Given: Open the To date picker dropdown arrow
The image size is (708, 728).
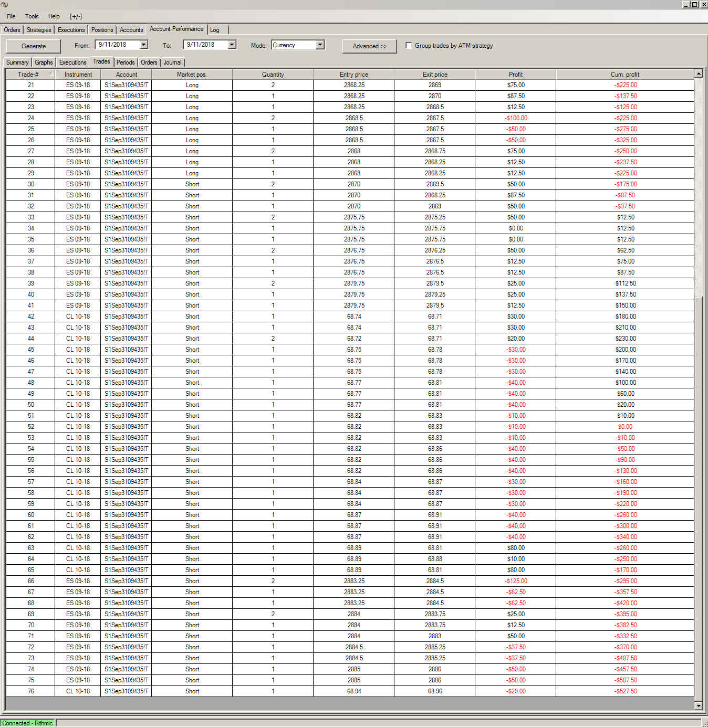Looking at the screenshot, I should 232,45.
